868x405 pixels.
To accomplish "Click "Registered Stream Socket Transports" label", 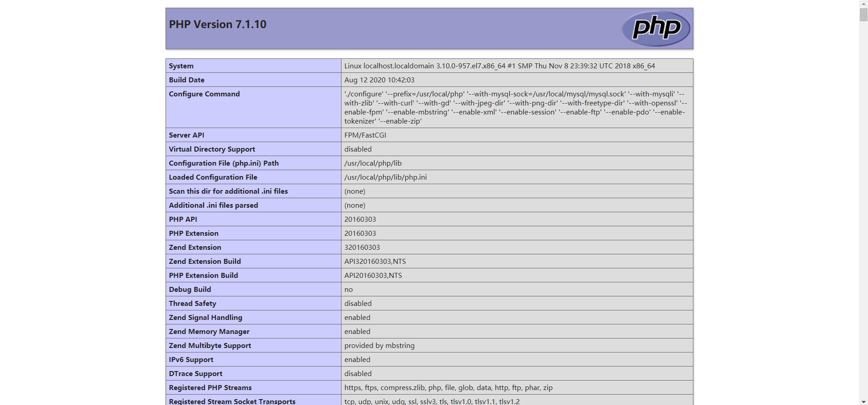I will click(x=232, y=401).
